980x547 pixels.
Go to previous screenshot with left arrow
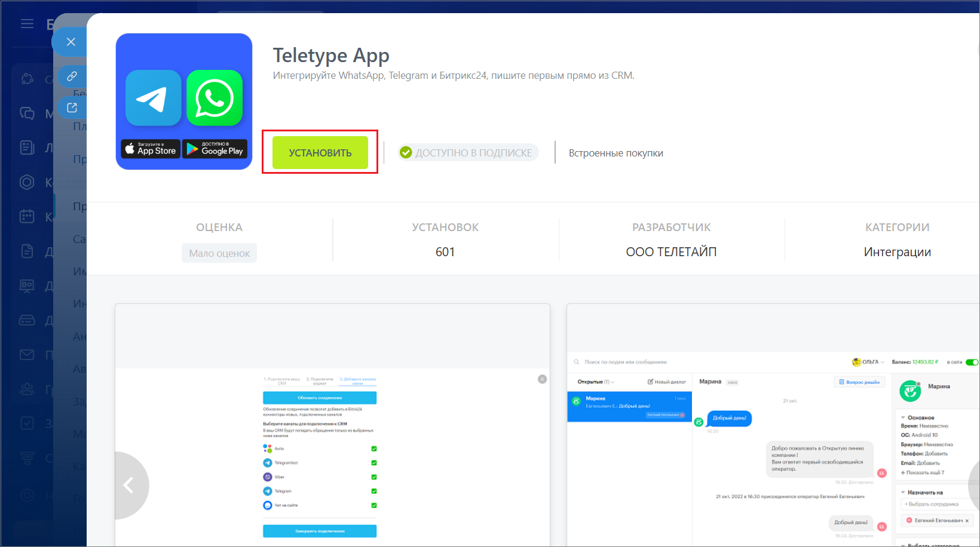pyautogui.click(x=128, y=485)
